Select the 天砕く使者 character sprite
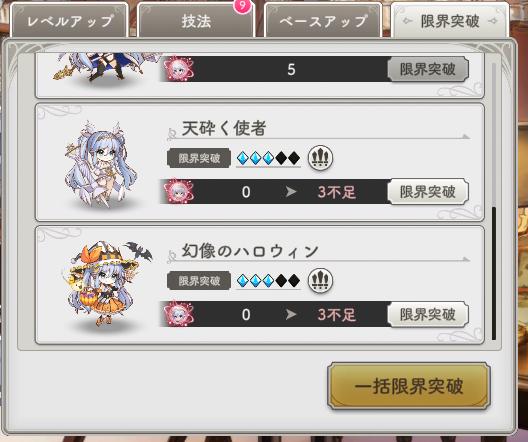528x442 pixels. 101,164
